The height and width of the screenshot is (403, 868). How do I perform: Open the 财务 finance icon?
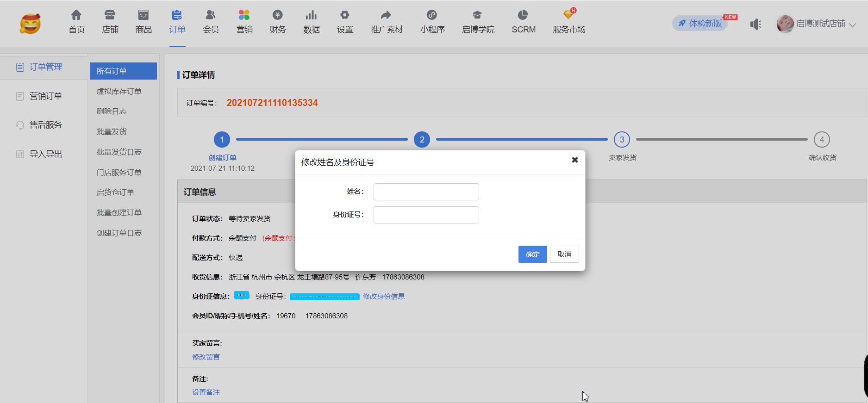point(277,15)
